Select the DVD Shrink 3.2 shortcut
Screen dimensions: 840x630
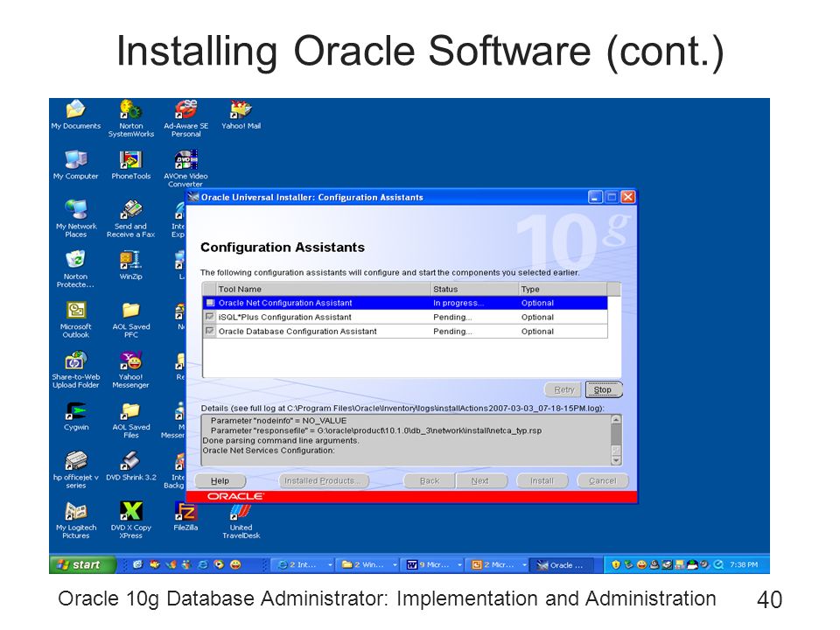(x=130, y=466)
